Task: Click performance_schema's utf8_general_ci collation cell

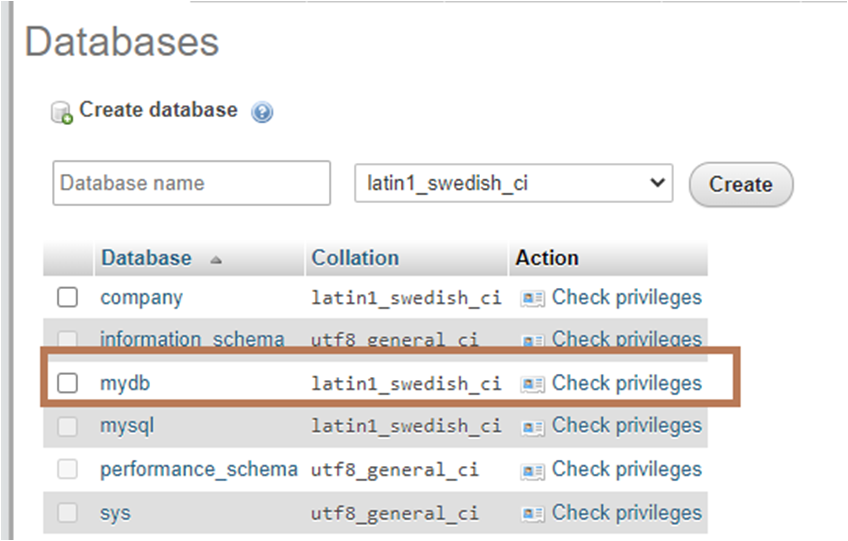Action: [395, 470]
